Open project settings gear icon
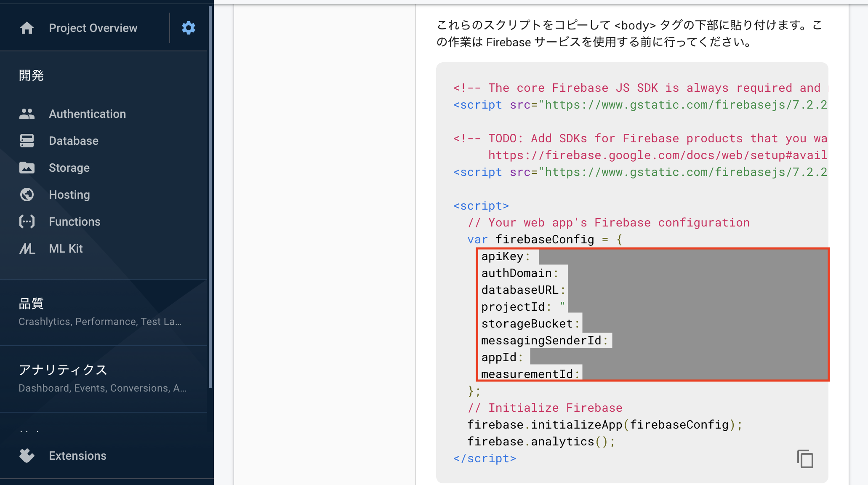The height and width of the screenshot is (485, 868). point(188,28)
